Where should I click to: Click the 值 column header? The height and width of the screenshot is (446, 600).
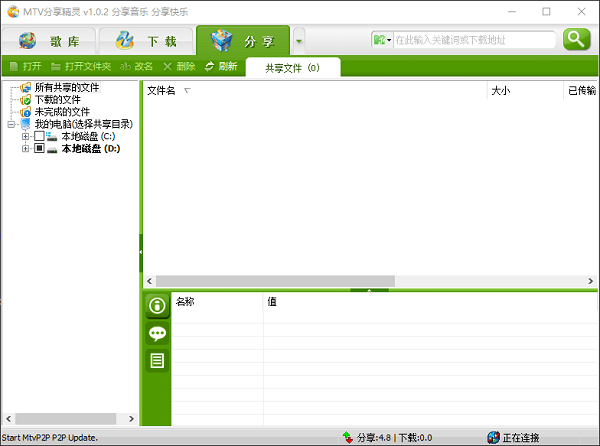tap(430, 302)
